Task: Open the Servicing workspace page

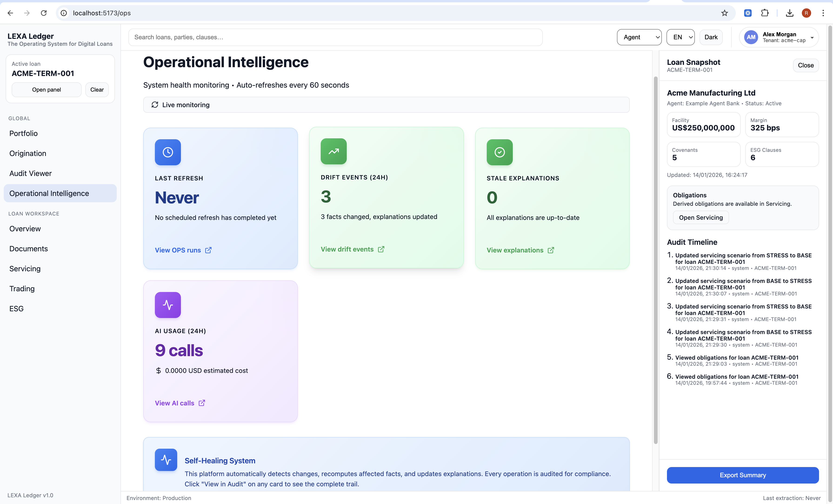Action: coord(25,269)
